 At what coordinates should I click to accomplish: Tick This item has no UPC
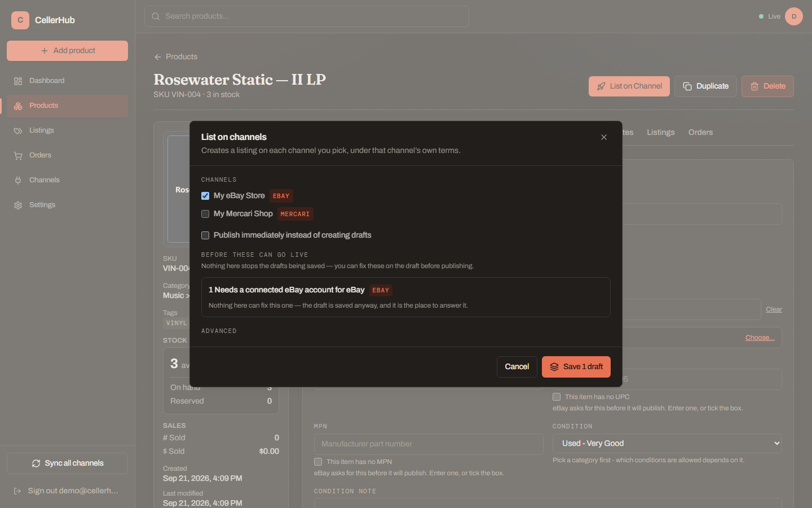557,397
